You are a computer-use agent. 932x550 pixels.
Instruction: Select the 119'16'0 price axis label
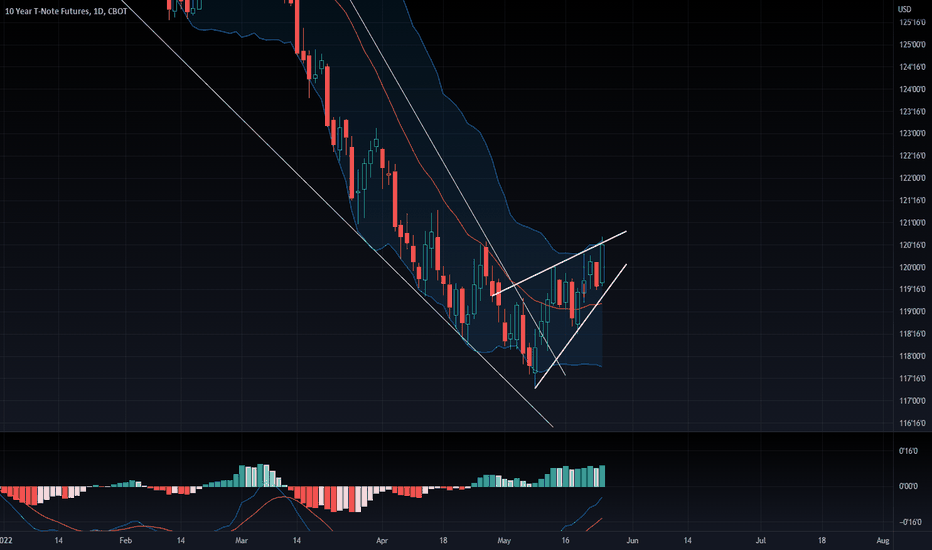click(x=912, y=289)
